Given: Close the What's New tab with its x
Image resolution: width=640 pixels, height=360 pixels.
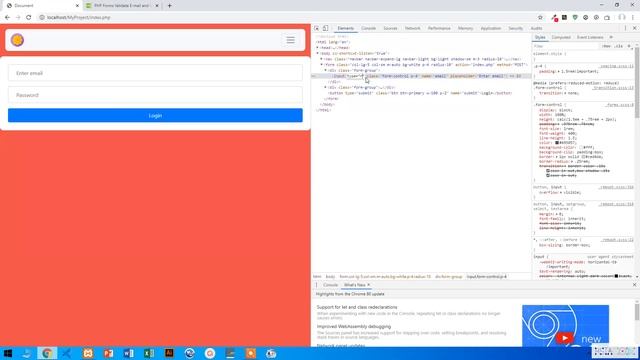Looking at the screenshot, I should [369, 285].
